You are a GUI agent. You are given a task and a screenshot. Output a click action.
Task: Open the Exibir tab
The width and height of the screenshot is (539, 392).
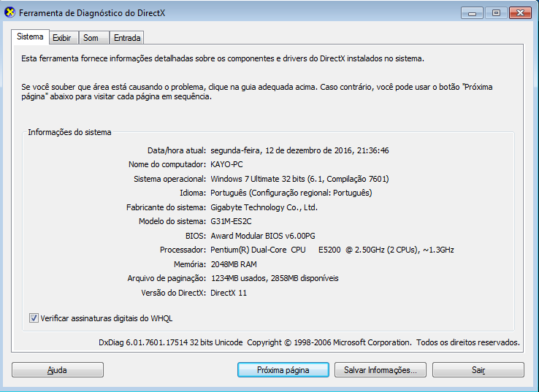tap(64, 38)
